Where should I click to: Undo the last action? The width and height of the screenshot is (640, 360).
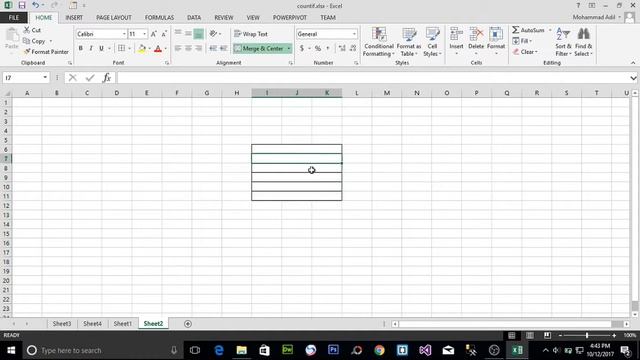pos(36,5)
